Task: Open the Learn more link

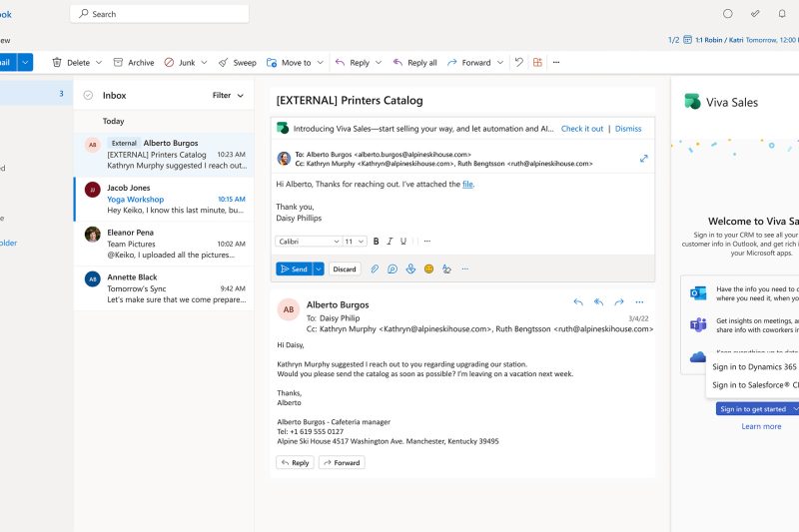Action: 761,426
